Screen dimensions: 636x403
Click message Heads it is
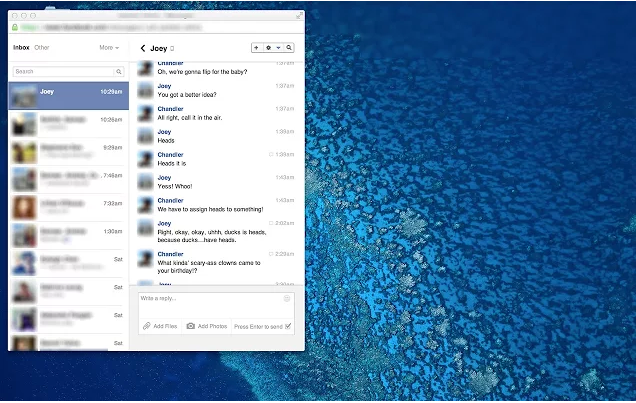[172, 163]
